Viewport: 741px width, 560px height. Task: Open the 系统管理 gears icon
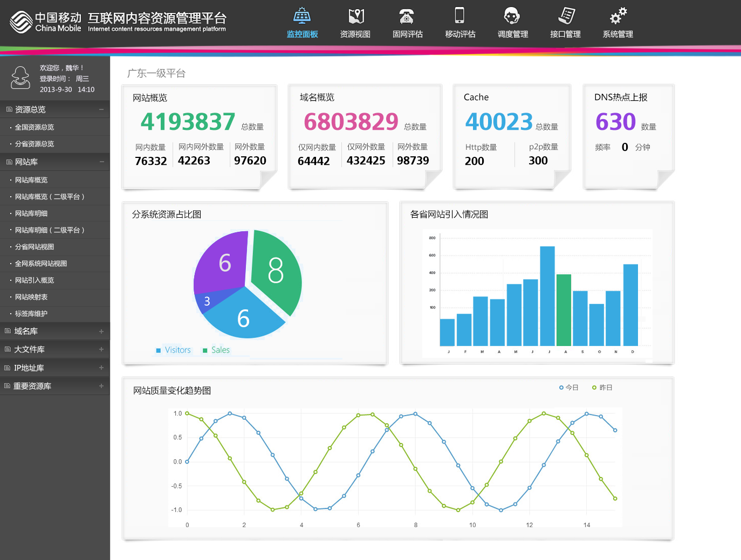618,16
